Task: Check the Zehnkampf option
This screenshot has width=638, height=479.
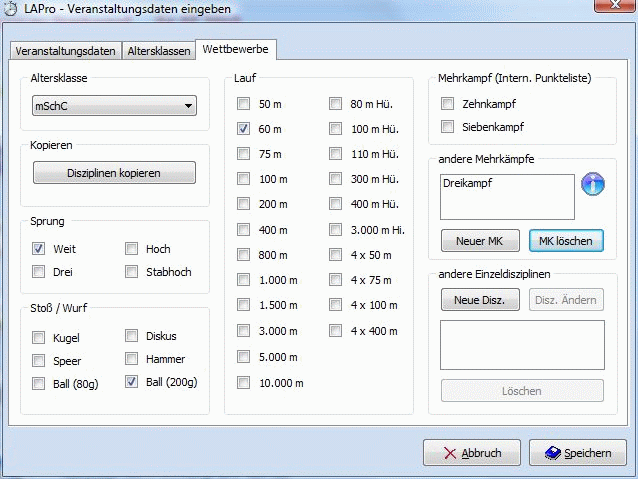Action: tap(448, 104)
